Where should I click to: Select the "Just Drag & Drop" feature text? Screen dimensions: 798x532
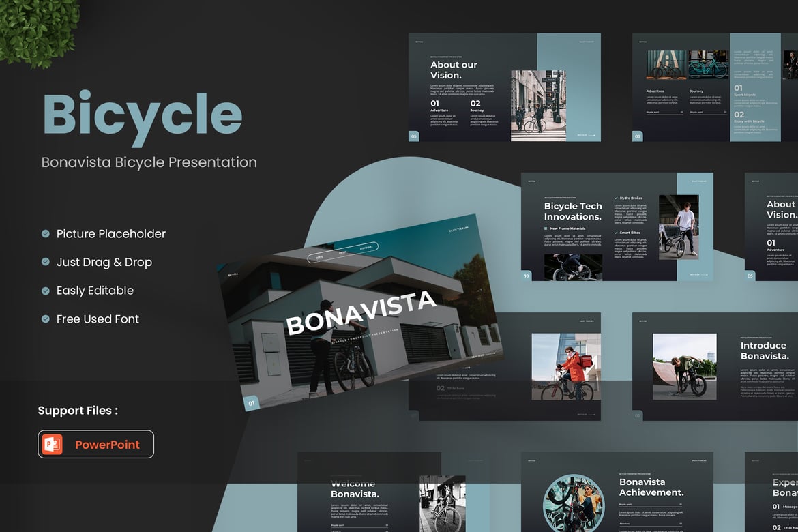pos(104,262)
